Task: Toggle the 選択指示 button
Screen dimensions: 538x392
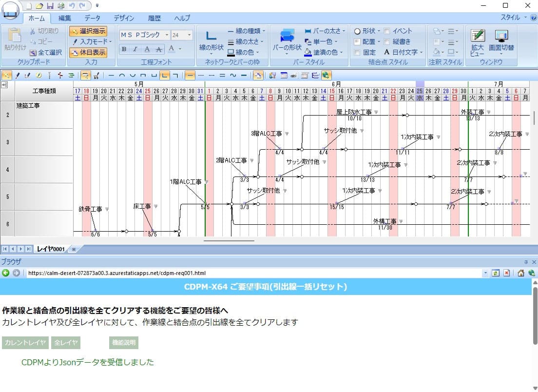Action: click(x=88, y=31)
